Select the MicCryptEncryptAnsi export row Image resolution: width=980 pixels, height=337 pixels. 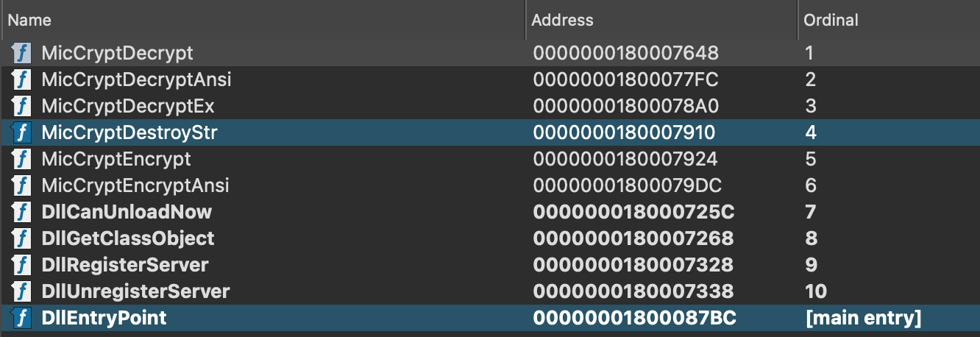coord(135,185)
